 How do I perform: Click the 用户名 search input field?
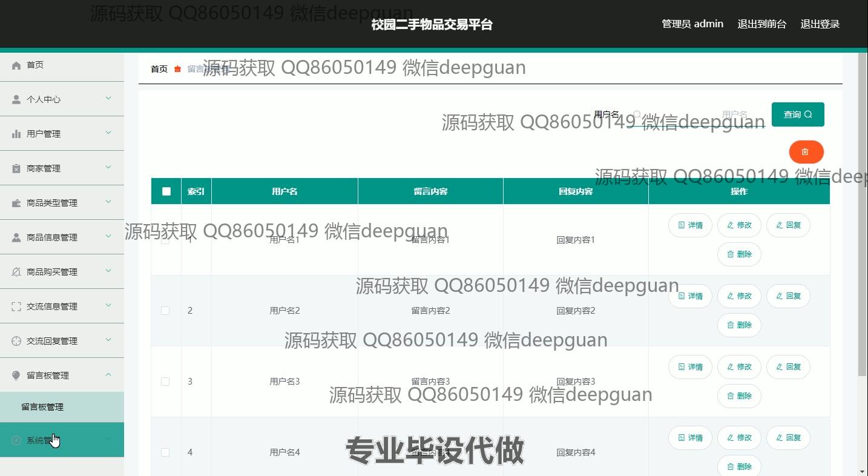(696, 114)
